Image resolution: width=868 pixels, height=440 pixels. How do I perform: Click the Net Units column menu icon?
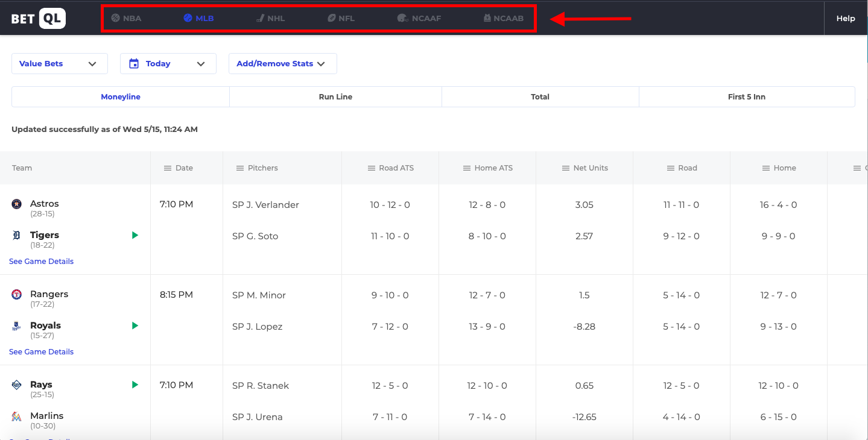click(x=566, y=168)
